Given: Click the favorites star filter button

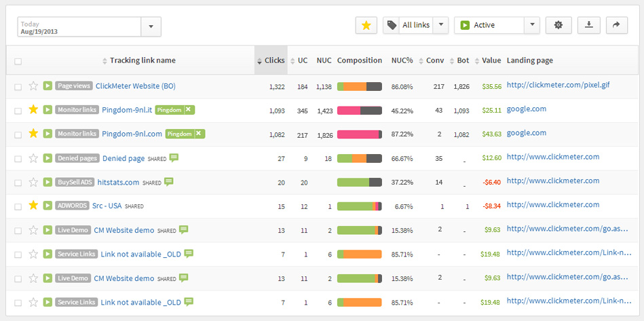Looking at the screenshot, I should click(366, 26).
